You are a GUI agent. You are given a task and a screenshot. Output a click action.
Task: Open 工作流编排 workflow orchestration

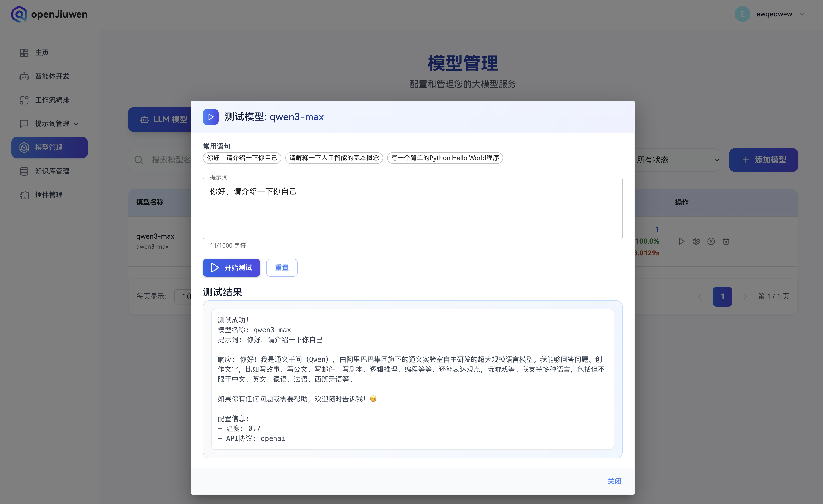52,100
